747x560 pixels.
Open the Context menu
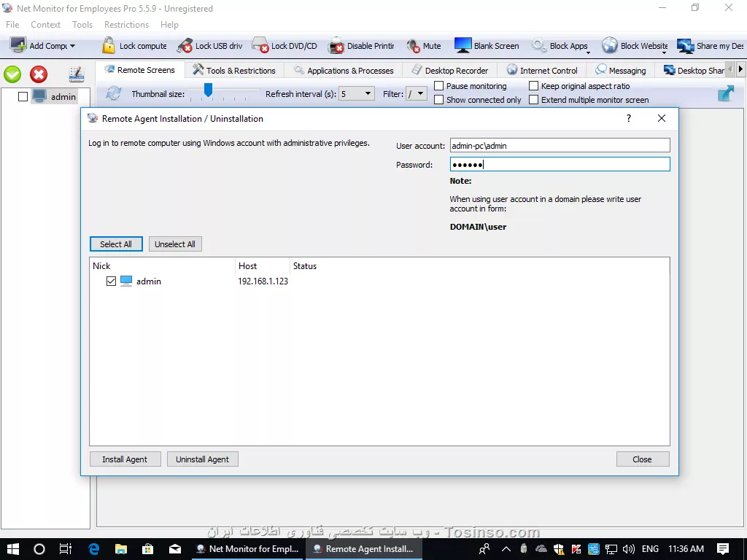click(x=46, y=24)
